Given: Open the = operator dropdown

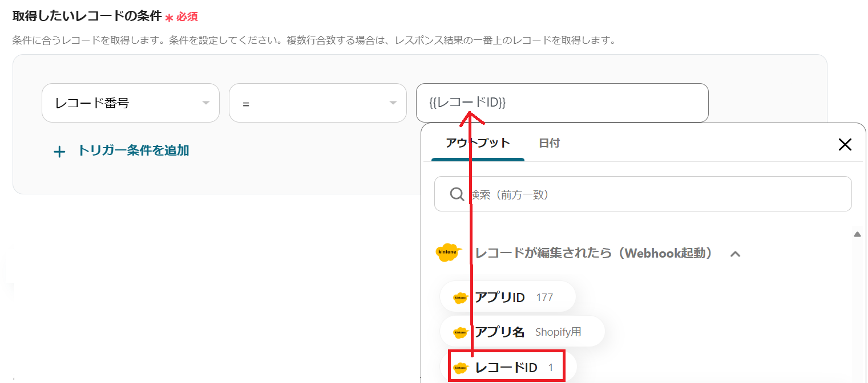Looking at the screenshot, I should point(318,103).
